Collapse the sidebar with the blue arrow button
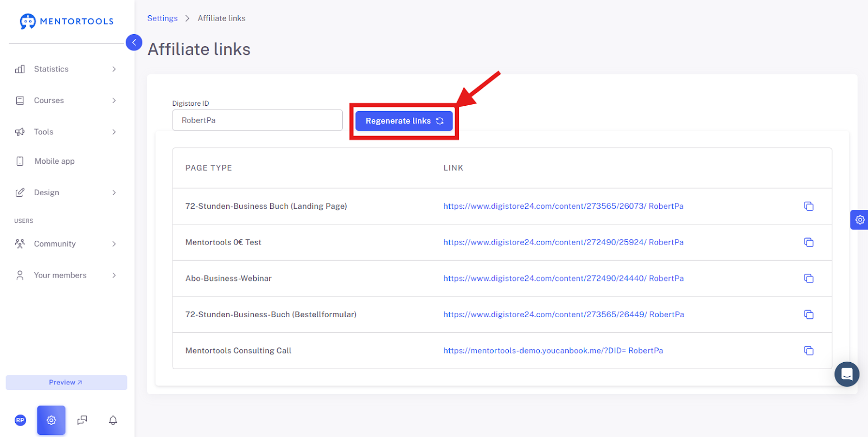Image resolution: width=868 pixels, height=437 pixels. tap(134, 42)
